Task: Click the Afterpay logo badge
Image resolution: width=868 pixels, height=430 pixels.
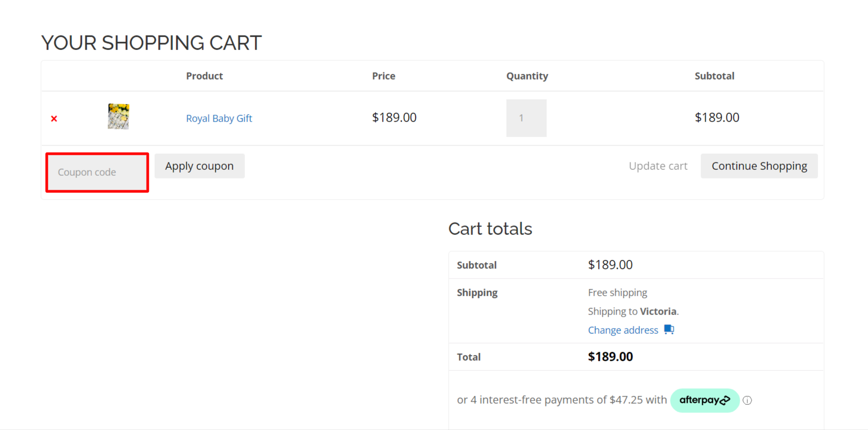Action: (x=704, y=400)
